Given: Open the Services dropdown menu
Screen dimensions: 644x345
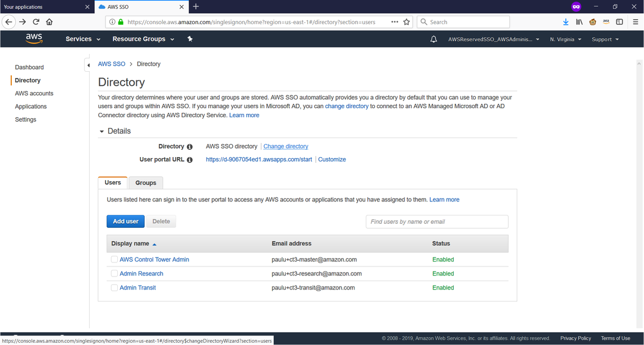Looking at the screenshot, I should tap(83, 39).
